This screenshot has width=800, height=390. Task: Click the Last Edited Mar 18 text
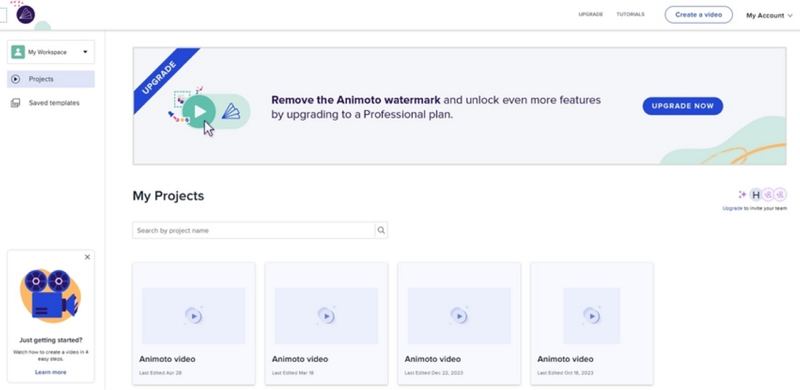click(293, 373)
